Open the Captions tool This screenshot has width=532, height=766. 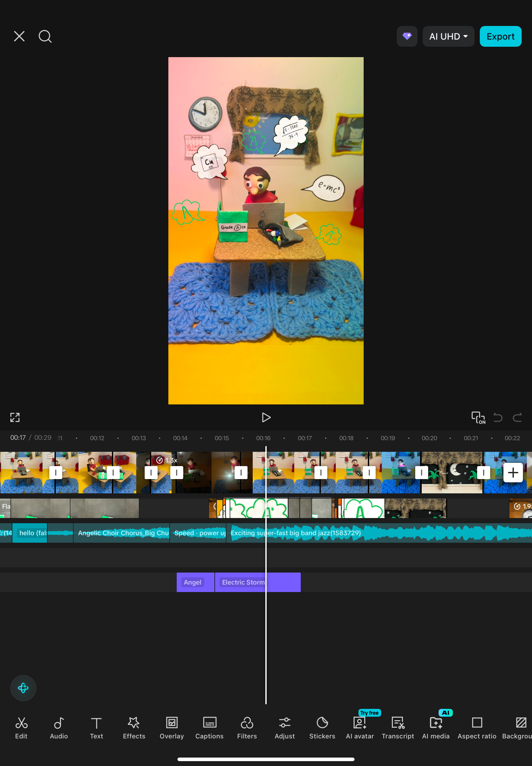pyautogui.click(x=209, y=728)
